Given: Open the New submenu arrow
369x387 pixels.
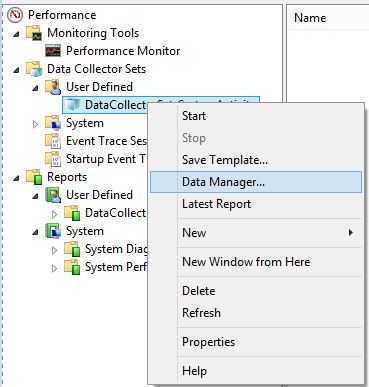Looking at the screenshot, I should (350, 232).
